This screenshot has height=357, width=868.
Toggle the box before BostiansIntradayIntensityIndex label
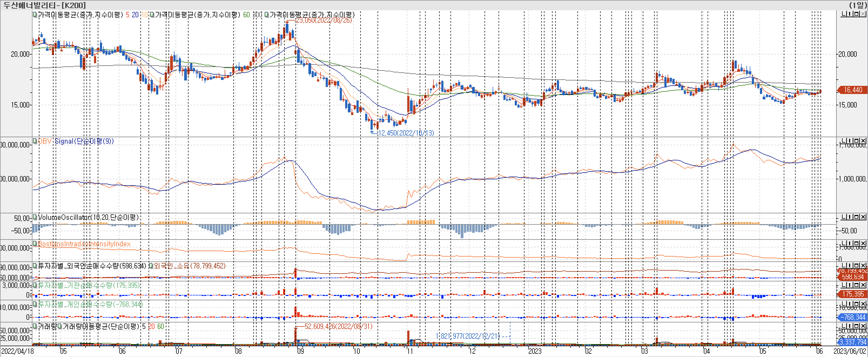(35, 244)
